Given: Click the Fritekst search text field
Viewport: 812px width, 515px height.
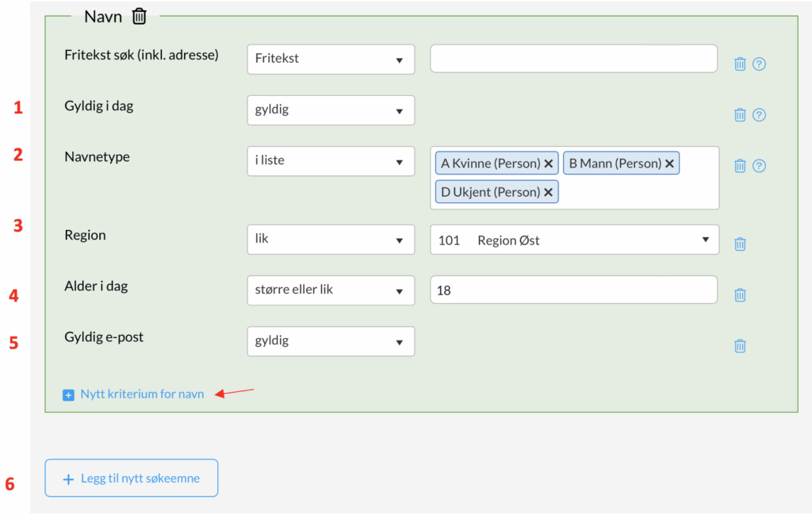Looking at the screenshot, I should [573, 59].
